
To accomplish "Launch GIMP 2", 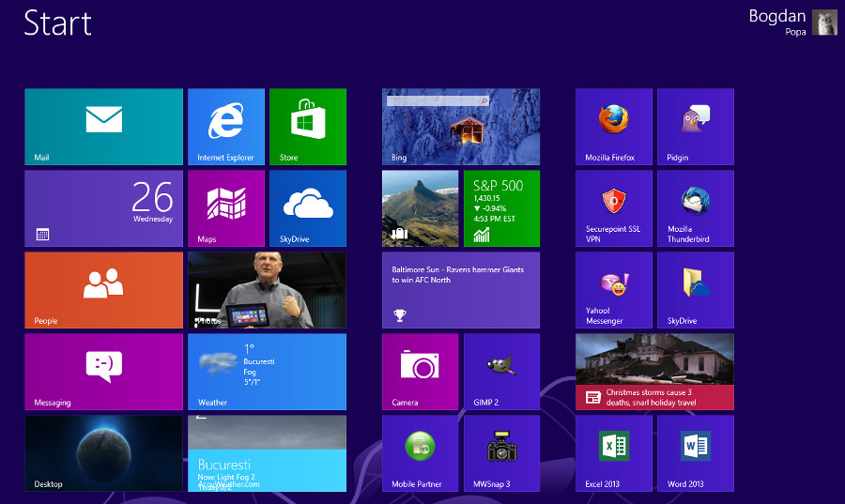I will point(501,372).
